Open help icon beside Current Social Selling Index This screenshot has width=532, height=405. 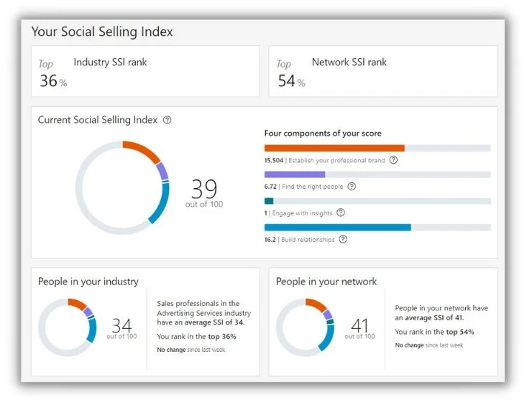click(x=167, y=120)
